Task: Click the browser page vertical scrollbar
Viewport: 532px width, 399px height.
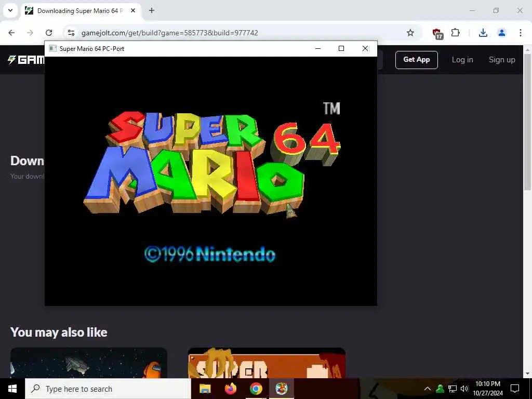Action: point(527,122)
